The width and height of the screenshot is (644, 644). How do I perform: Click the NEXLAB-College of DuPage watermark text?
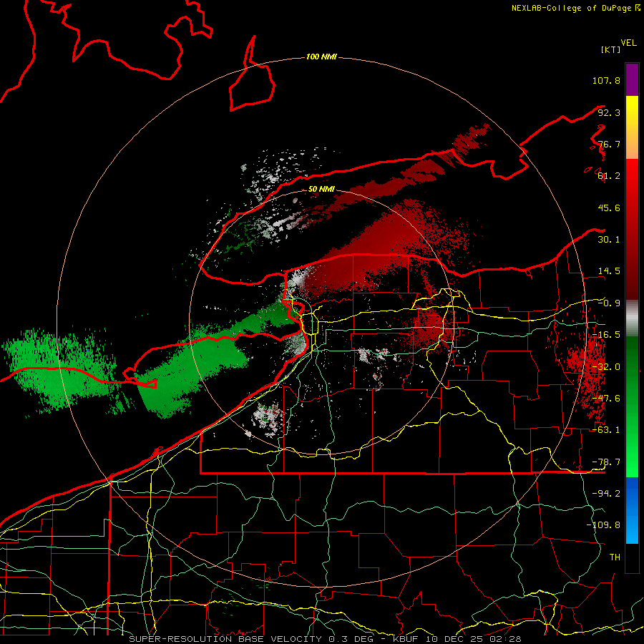pos(575,8)
